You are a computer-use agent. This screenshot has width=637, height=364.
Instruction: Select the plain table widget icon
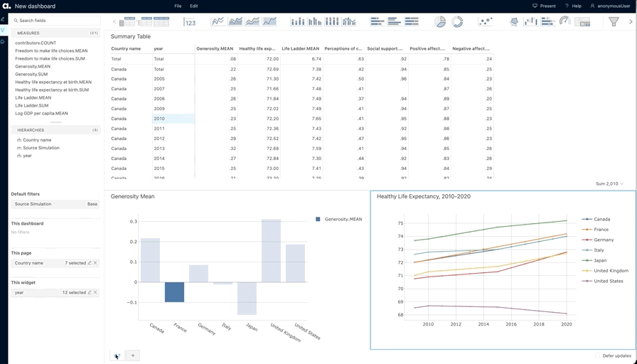pyautogui.click(x=161, y=21)
